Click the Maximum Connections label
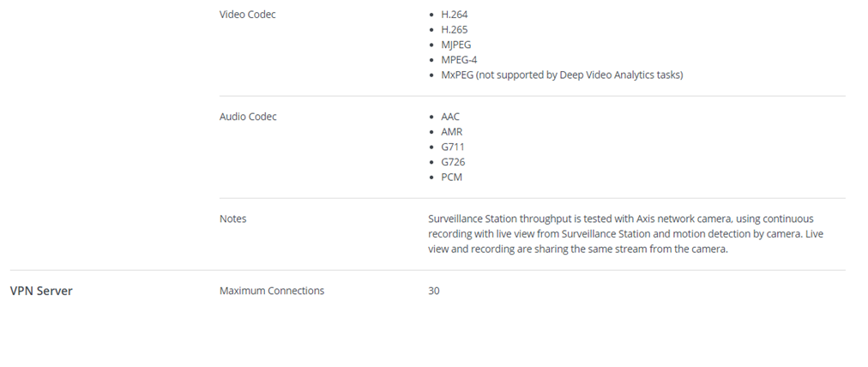The height and width of the screenshot is (367, 868). 272,291
